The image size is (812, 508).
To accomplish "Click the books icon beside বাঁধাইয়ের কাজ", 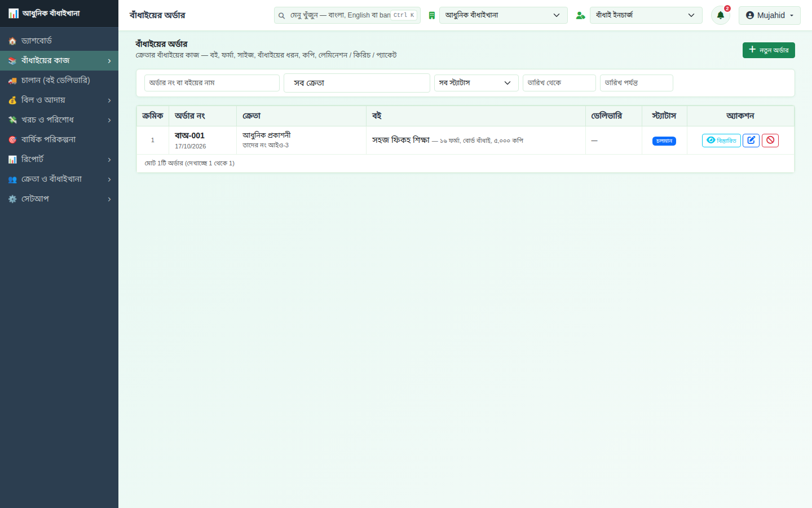I will (x=12, y=61).
